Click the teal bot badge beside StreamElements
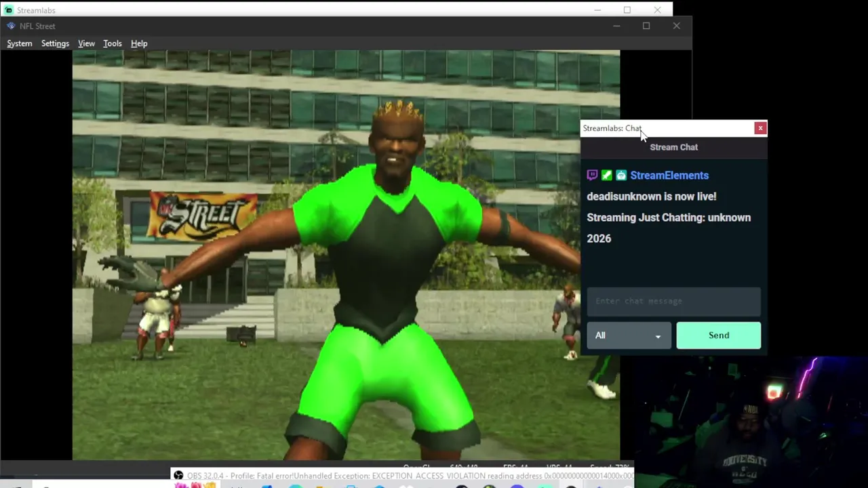Viewport: 868px width, 488px height. pos(621,176)
